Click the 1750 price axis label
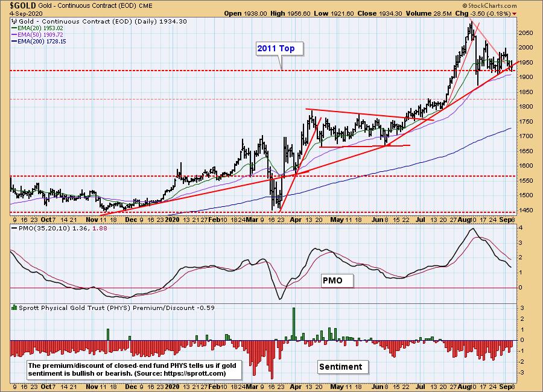The image size is (543, 392). click(x=526, y=122)
